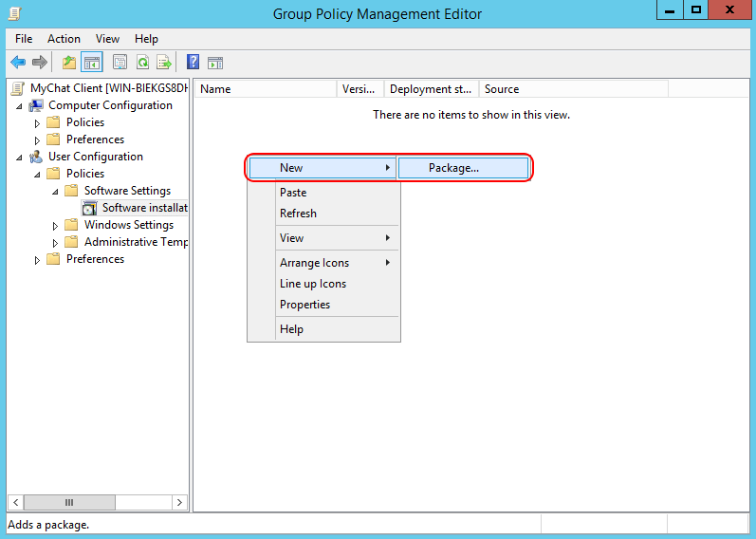This screenshot has width=756, height=539.
Task: Click the Show/Hide Action Pane icon
Action: 215,63
